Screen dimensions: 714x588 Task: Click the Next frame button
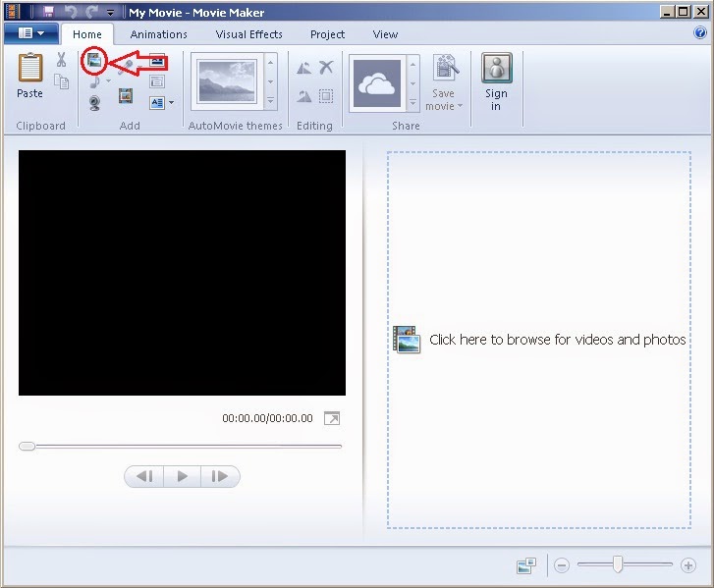tap(220, 476)
